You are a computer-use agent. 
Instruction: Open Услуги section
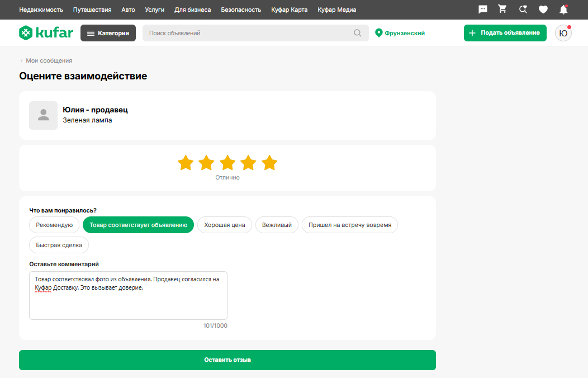point(155,10)
